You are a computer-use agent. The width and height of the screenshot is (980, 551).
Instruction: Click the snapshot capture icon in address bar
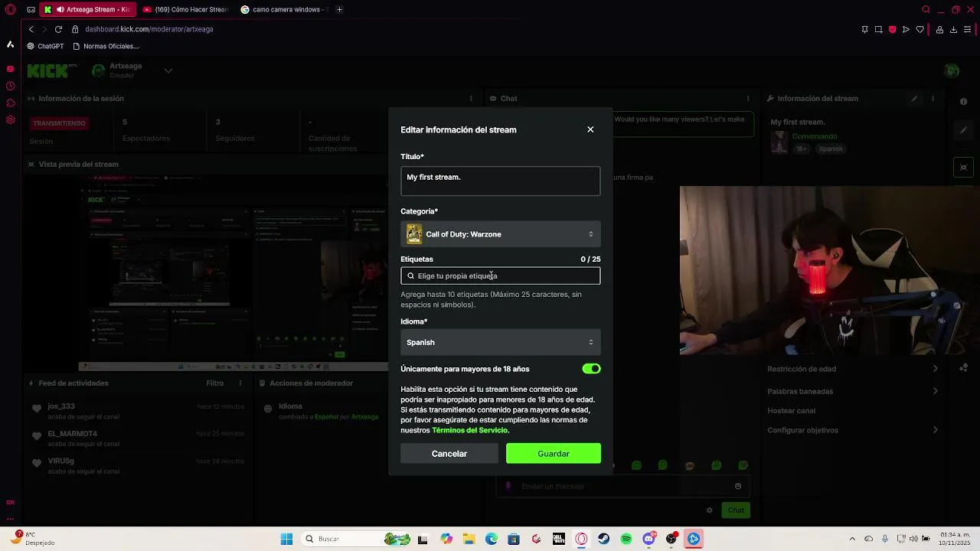[878, 30]
